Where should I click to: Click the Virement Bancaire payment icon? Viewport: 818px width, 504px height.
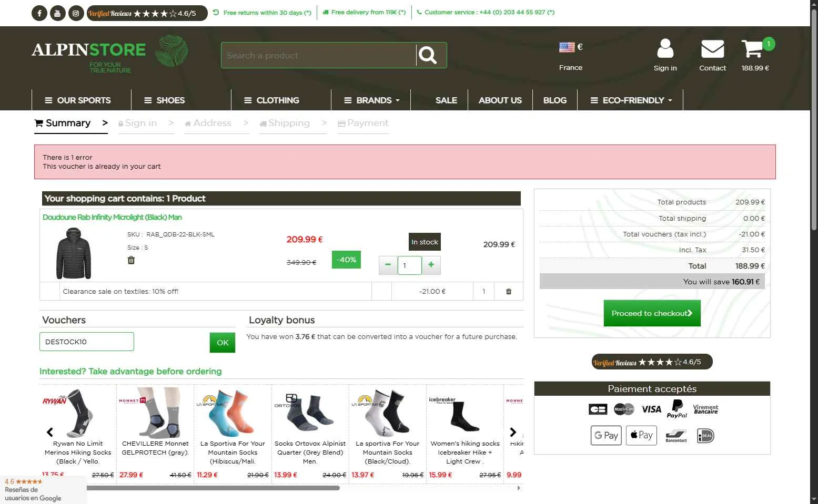[705, 409]
